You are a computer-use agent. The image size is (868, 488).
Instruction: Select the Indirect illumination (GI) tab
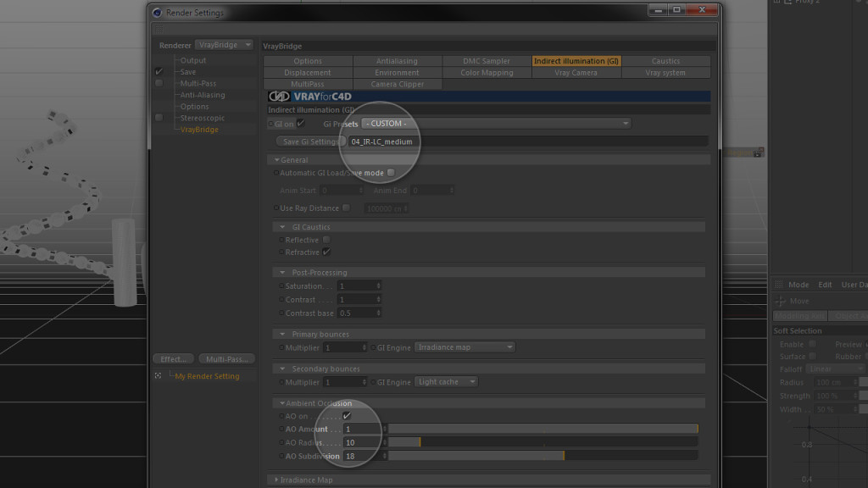[x=576, y=61]
